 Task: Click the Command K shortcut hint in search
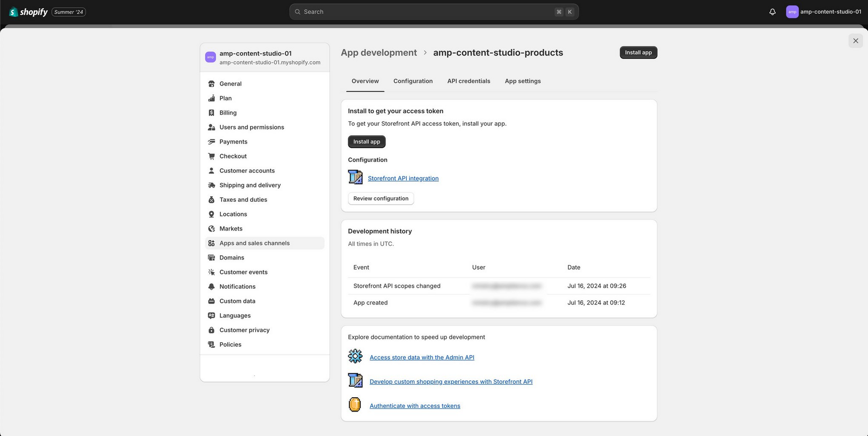[564, 12]
